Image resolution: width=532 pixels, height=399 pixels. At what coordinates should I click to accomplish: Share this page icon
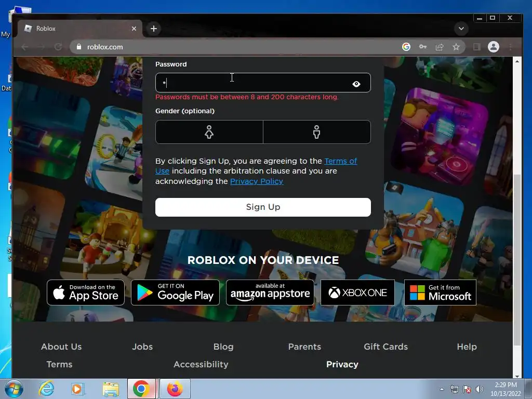click(x=440, y=47)
